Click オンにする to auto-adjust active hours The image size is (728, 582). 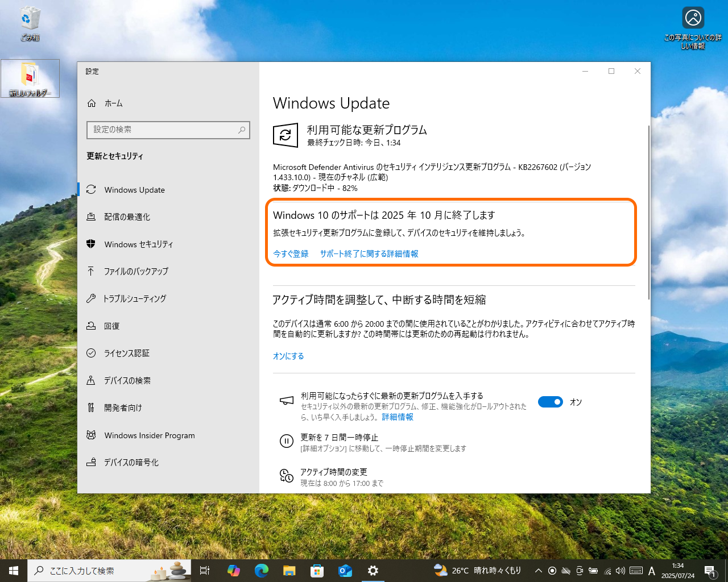[x=288, y=356]
